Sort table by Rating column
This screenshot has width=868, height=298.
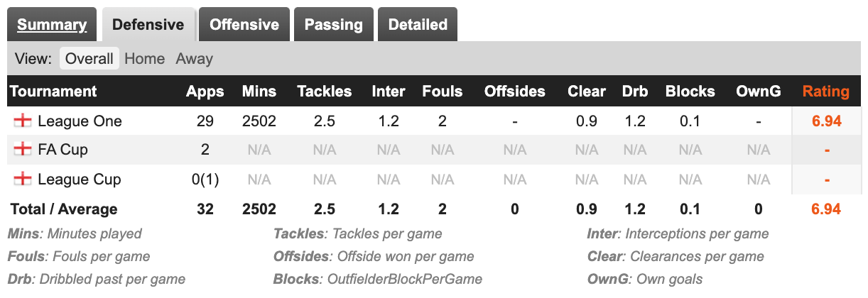pyautogui.click(x=825, y=92)
